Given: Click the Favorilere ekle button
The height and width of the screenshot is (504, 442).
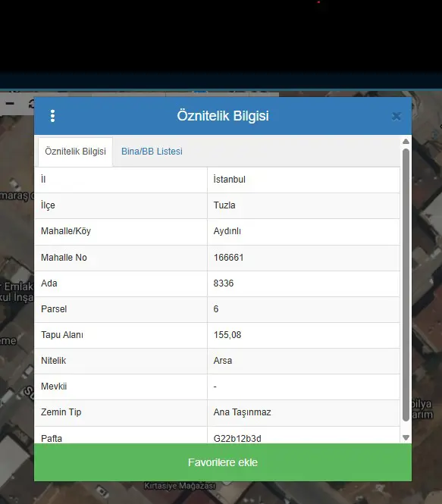Looking at the screenshot, I should point(223,462).
